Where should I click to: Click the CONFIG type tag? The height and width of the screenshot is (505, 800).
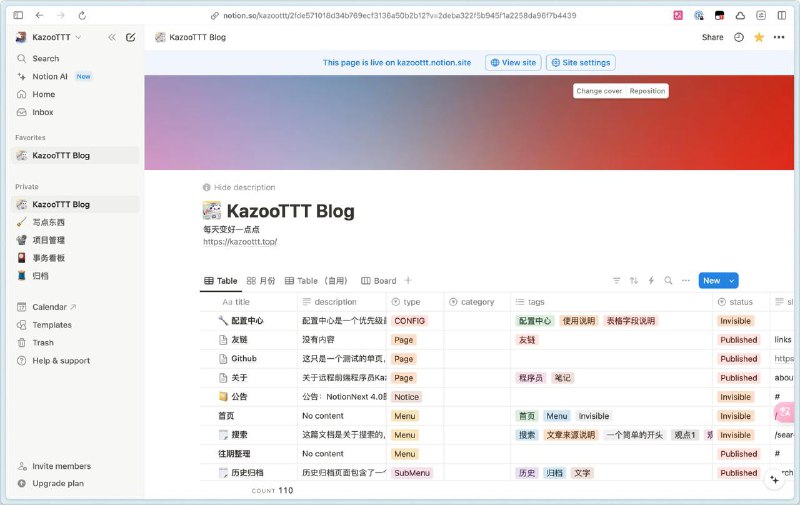point(409,321)
